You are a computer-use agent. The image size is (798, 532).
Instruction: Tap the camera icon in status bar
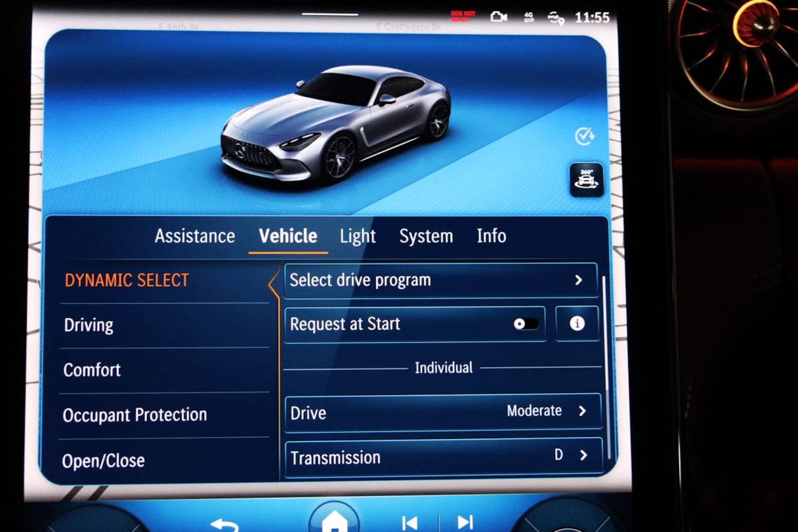pyautogui.click(x=499, y=17)
